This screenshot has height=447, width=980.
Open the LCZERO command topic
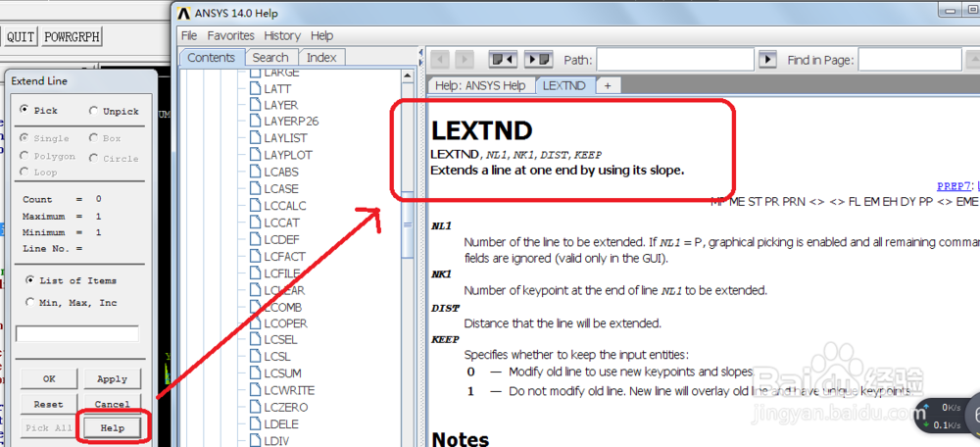coord(285,408)
